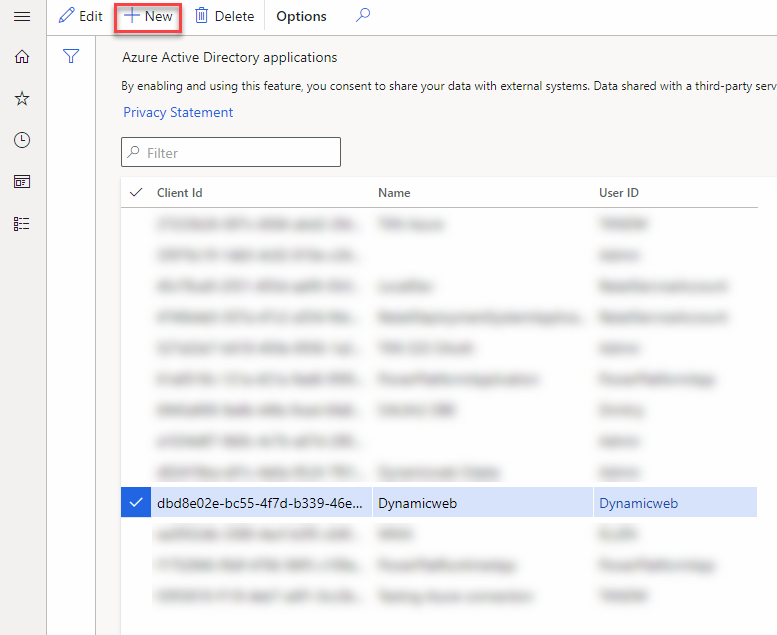Viewport: 777px width, 635px height.
Task: Open the Dynamicweb User ID link
Action: pos(638,503)
